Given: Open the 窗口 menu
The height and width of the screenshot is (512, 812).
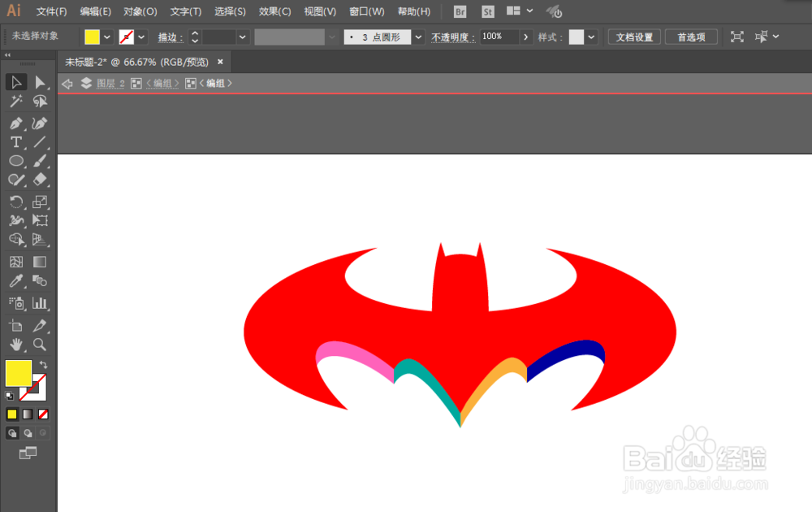Looking at the screenshot, I should point(366,11).
